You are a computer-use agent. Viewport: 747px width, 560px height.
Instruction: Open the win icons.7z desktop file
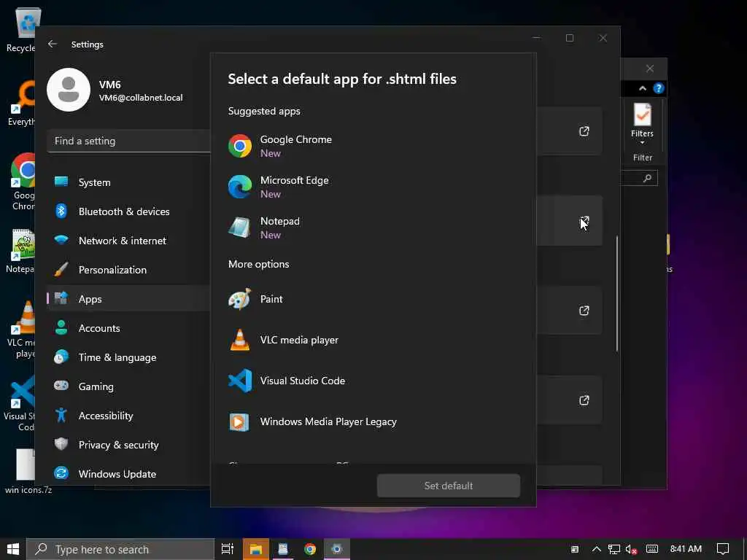tap(27, 471)
